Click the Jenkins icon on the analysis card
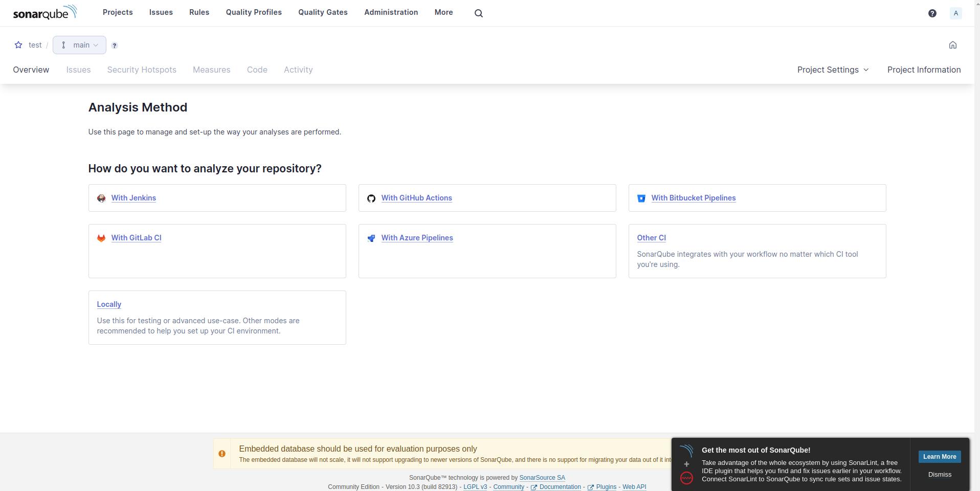This screenshot has height=491, width=980. pyautogui.click(x=101, y=198)
